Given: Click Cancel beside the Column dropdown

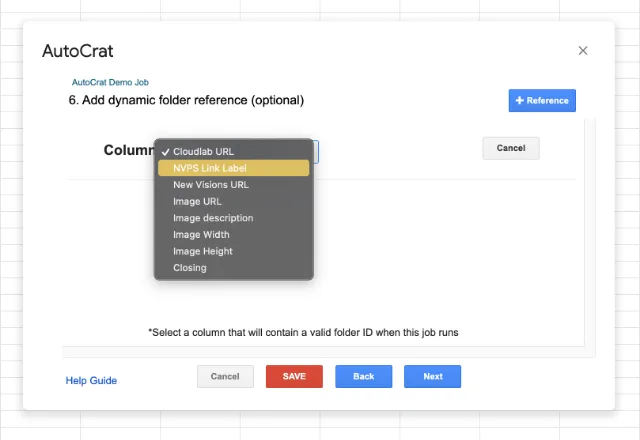Looking at the screenshot, I should click(x=510, y=148).
